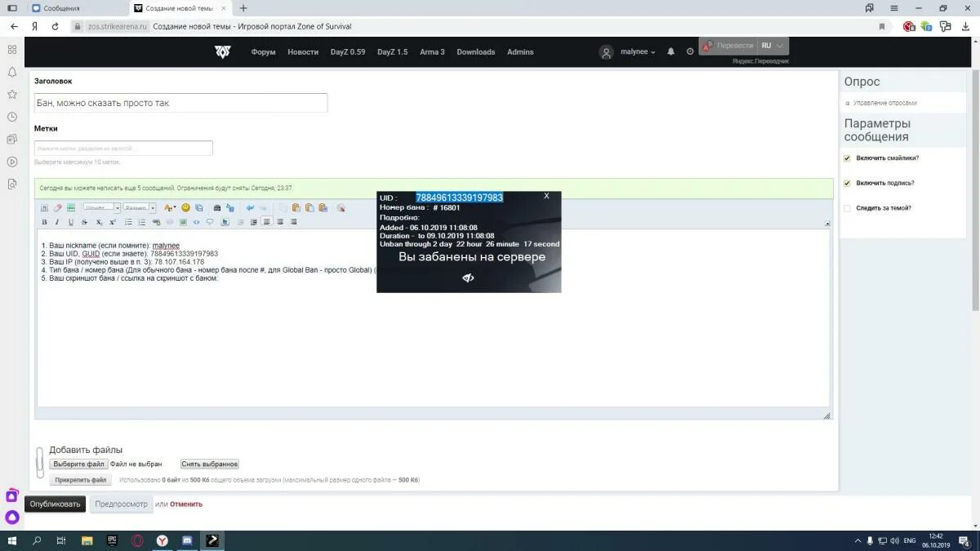Screen dimensions: 980x551
Task: Open Epic Games launcher from the taskbar
Action: tap(112, 540)
